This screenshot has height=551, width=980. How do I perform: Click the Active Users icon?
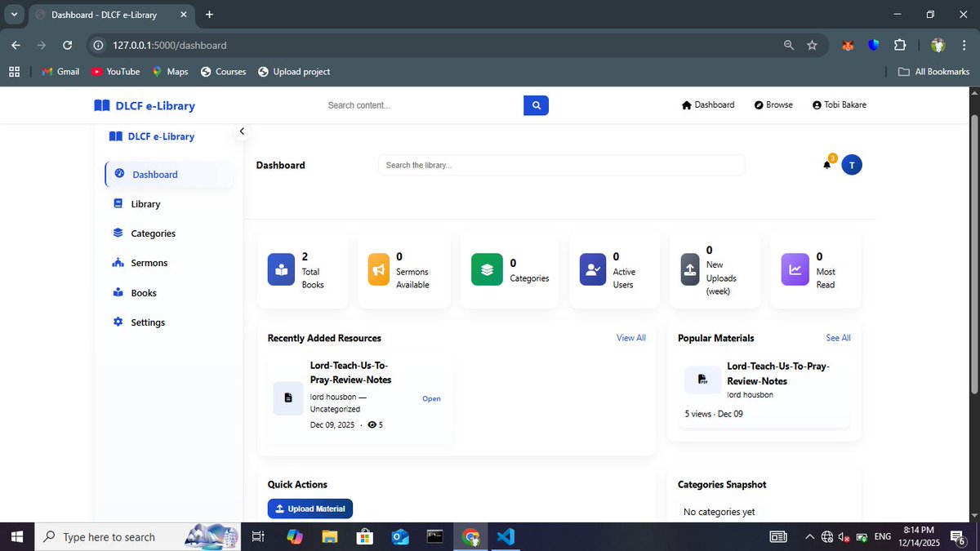coord(593,269)
